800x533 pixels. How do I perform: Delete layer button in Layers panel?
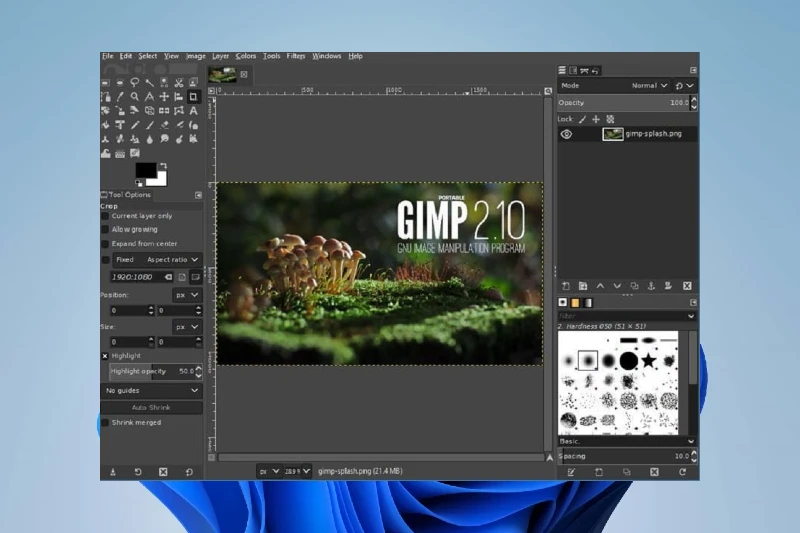pos(687,286)
